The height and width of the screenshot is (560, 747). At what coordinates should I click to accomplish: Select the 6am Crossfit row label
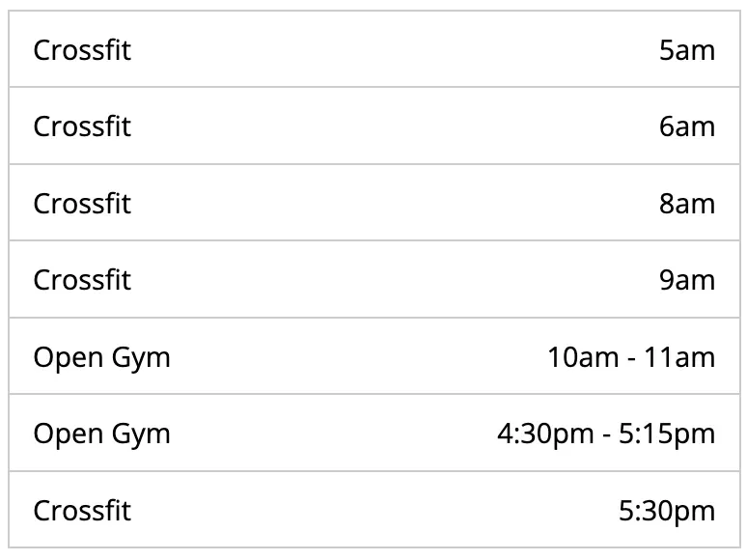pos(82,126)
